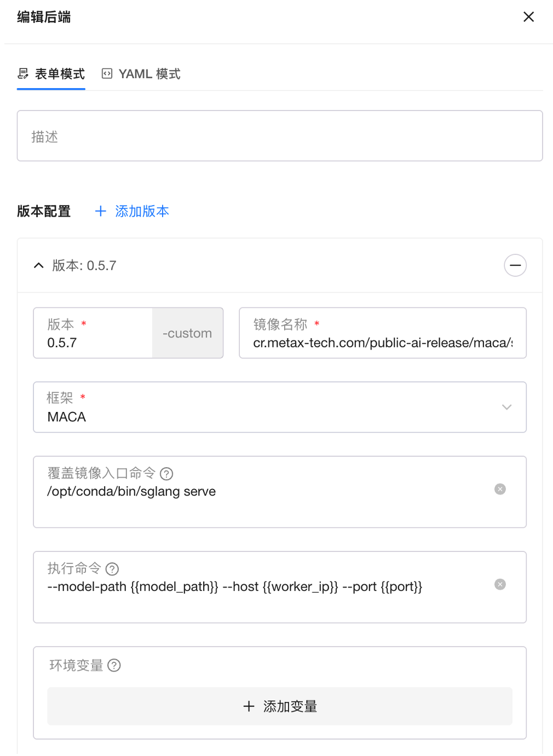The width and height of the screenshot is (553, 756).
Task: Switch to the 表单模式 tab
Action: tap(59, 74)
